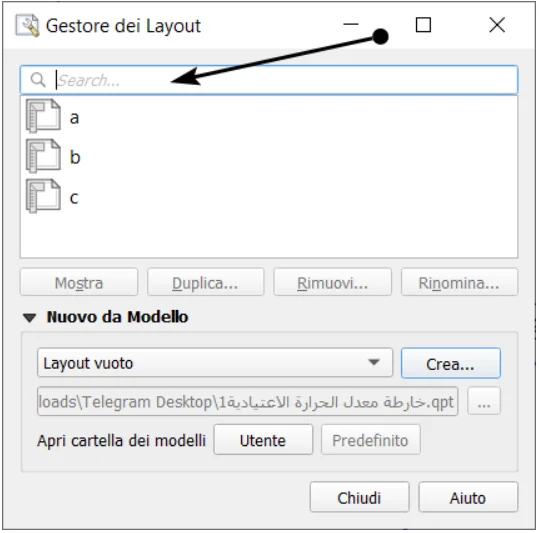The height and width of the screenshot is (533, 539).
Task: Click the Predefinito templates folder button
Action: point(371,440)
